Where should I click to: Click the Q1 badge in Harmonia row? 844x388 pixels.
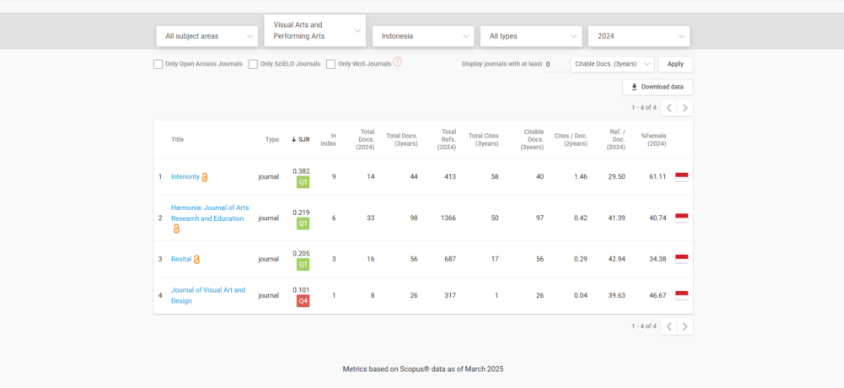[x=303, y=223]
